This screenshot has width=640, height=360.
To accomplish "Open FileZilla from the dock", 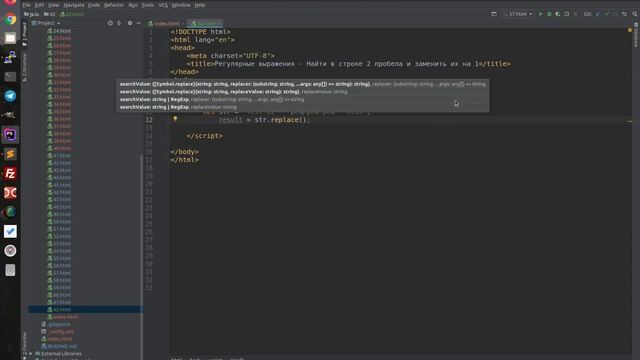I will pos(10,173).
